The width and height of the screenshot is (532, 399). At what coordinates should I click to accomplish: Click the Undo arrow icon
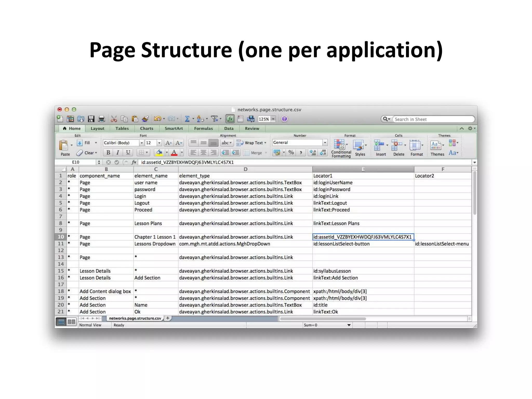(x=157, y=119)
